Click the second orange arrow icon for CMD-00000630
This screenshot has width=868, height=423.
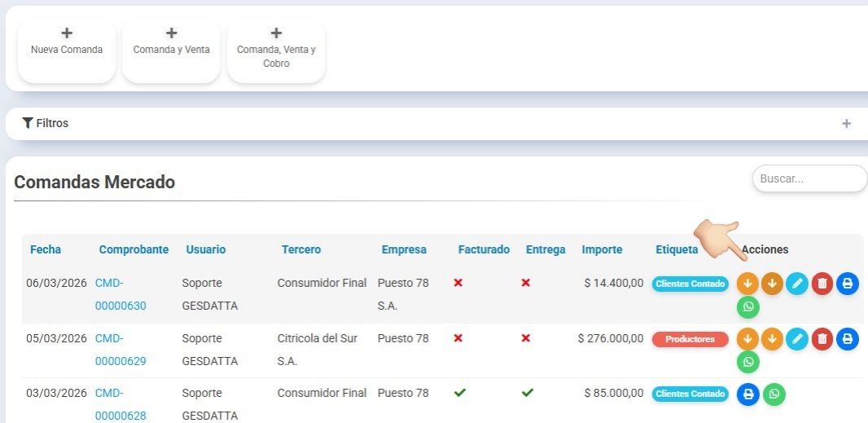772,284
